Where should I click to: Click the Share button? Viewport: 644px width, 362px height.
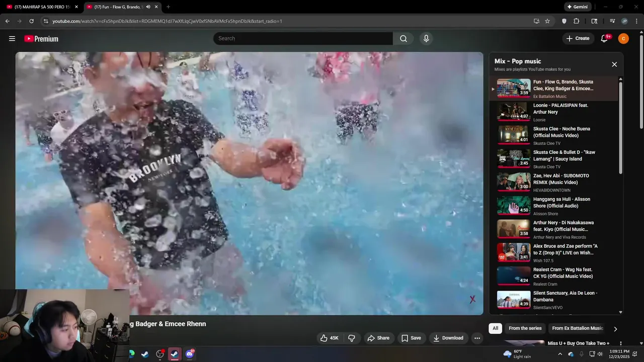click(x=378, y=338)
